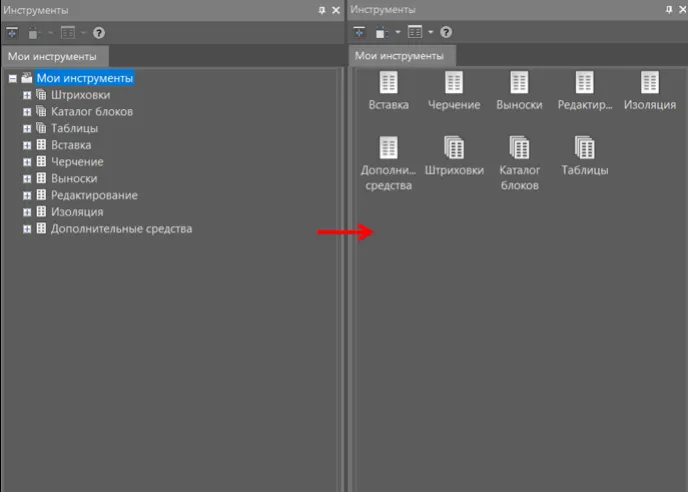Viewport: 688px width, 492px height.
Task: Switch to Мои инструменты tab in left panel
Action: click(53, 57)
